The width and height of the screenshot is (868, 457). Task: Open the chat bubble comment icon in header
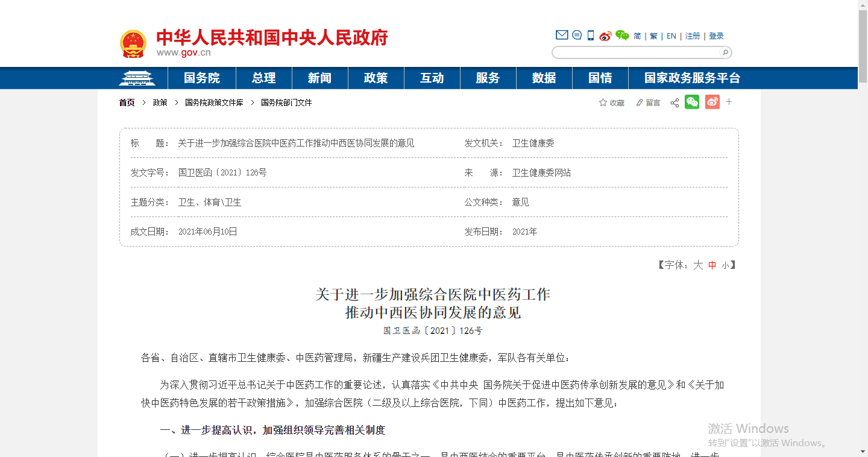tap(577, 35)
